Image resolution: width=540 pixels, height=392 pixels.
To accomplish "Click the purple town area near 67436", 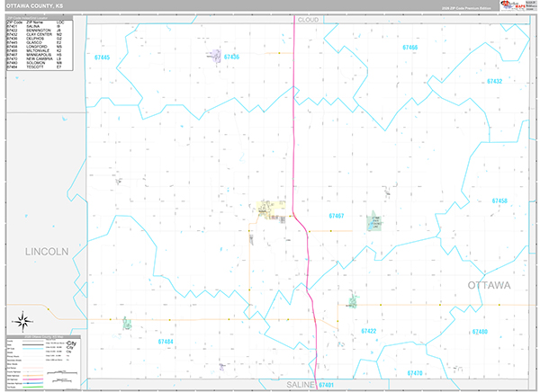I will (x=214, y=57).
